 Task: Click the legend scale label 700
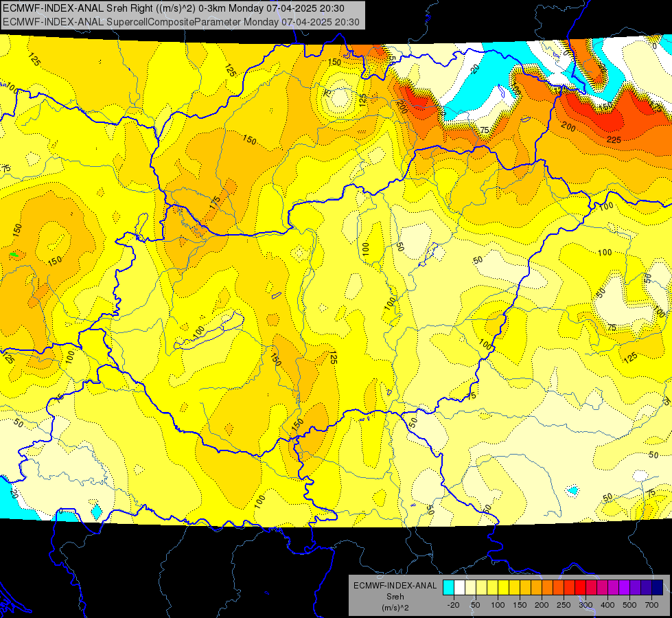pyautogui.click(x=651, y=605)
